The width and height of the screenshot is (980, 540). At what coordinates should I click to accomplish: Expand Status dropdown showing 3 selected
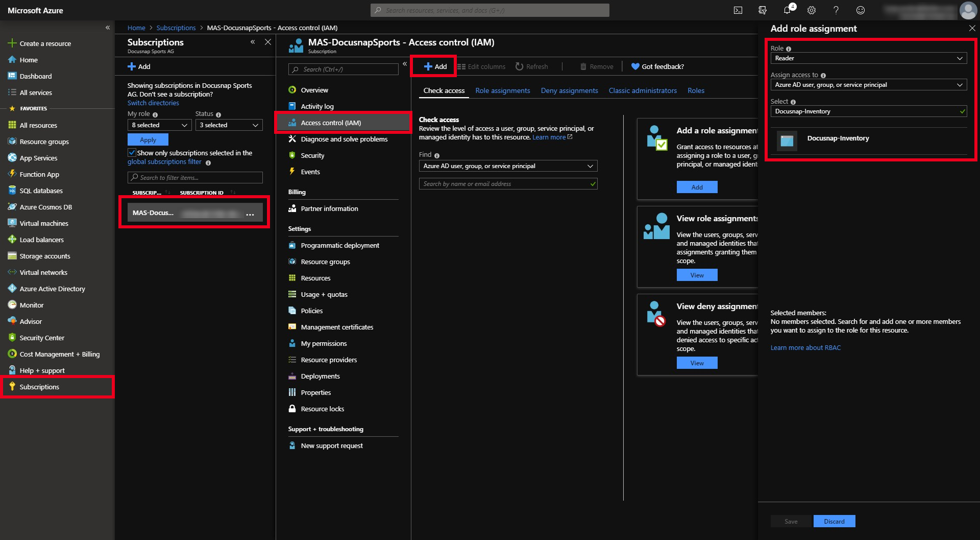(229, 125)
